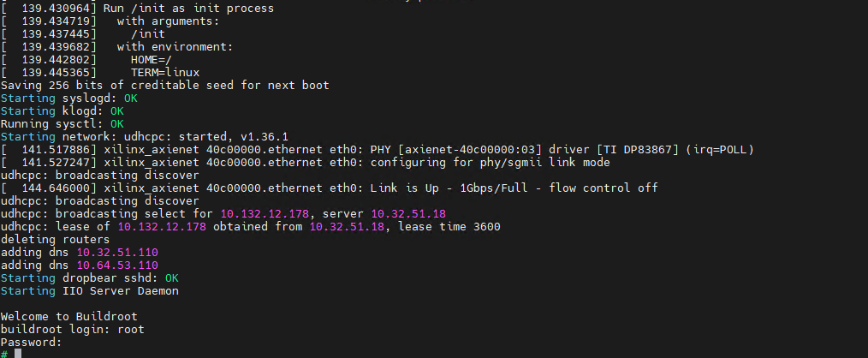The image size is (868, 358).
Task: Click the OK status beside Starting klogd
Action: 116,110
